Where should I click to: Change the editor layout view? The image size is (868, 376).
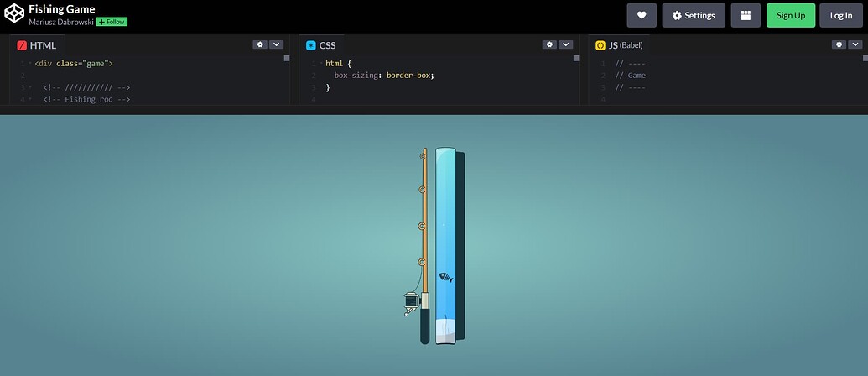click(745, 15)
